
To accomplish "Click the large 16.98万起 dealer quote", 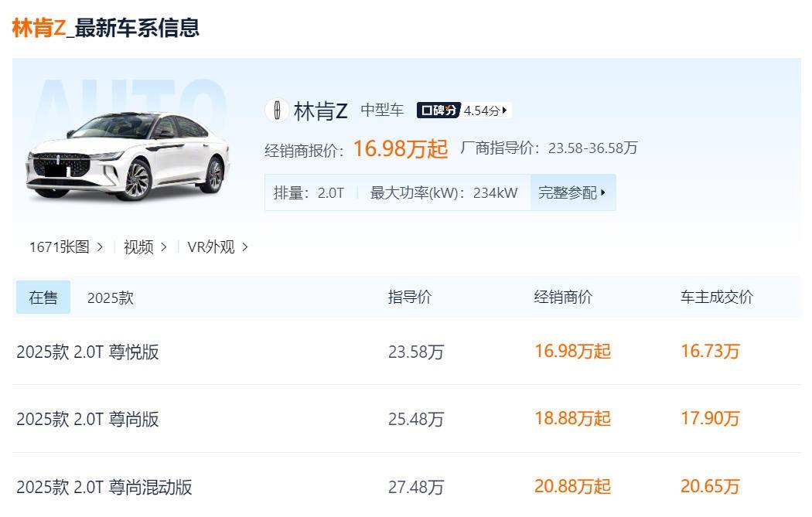I will 401,148.
